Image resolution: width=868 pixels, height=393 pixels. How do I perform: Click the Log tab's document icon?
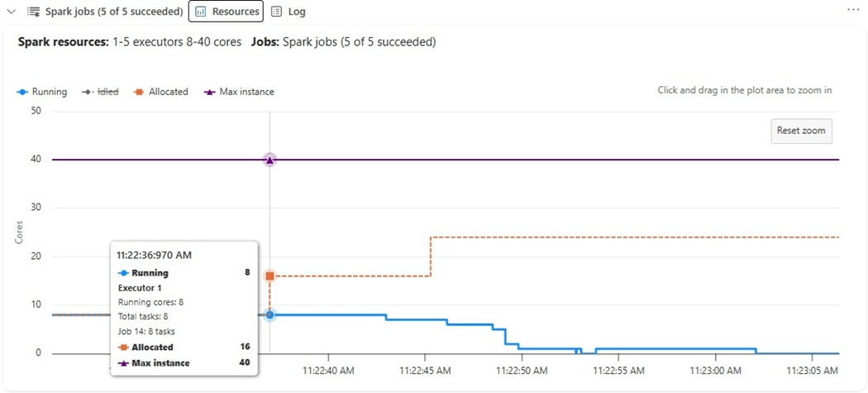276,12
